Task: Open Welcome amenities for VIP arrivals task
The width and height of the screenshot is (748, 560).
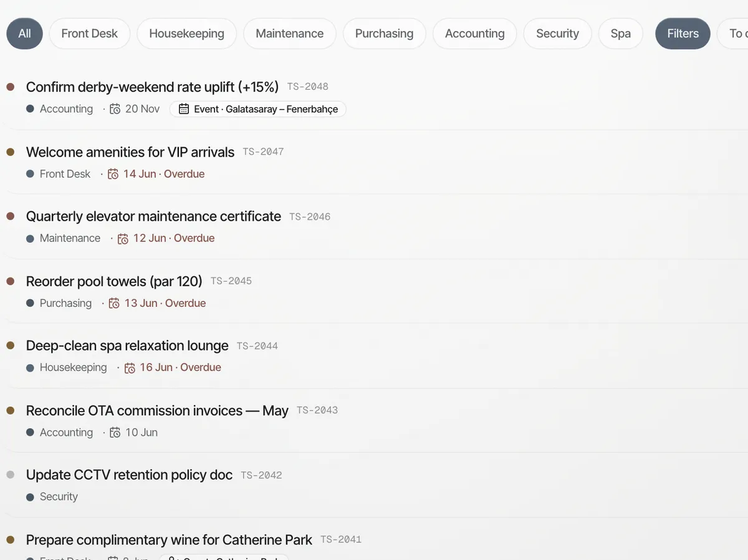Action: 130,152
